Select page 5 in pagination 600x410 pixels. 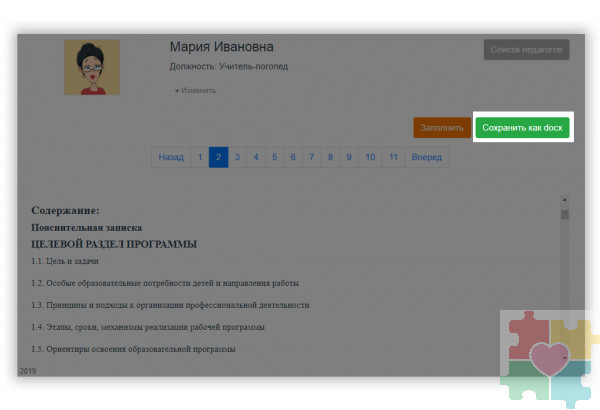pyautogui.click(x=274, y=157)
